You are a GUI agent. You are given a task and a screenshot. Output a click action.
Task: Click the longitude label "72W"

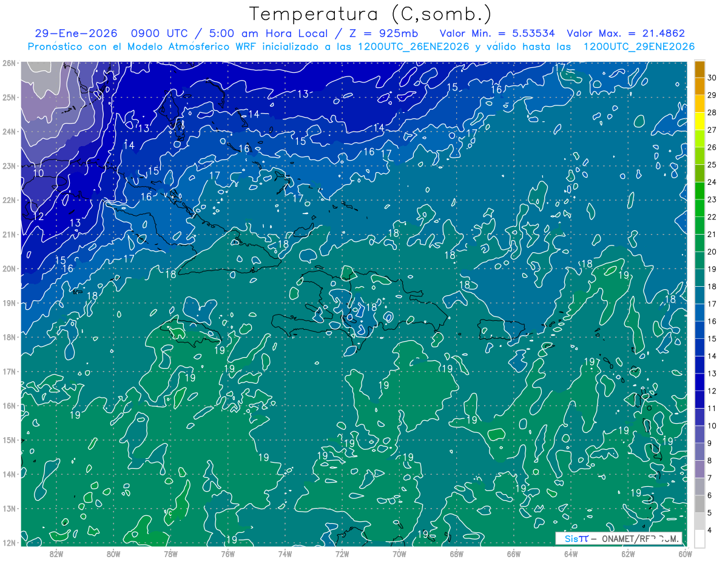click(342, 553)
